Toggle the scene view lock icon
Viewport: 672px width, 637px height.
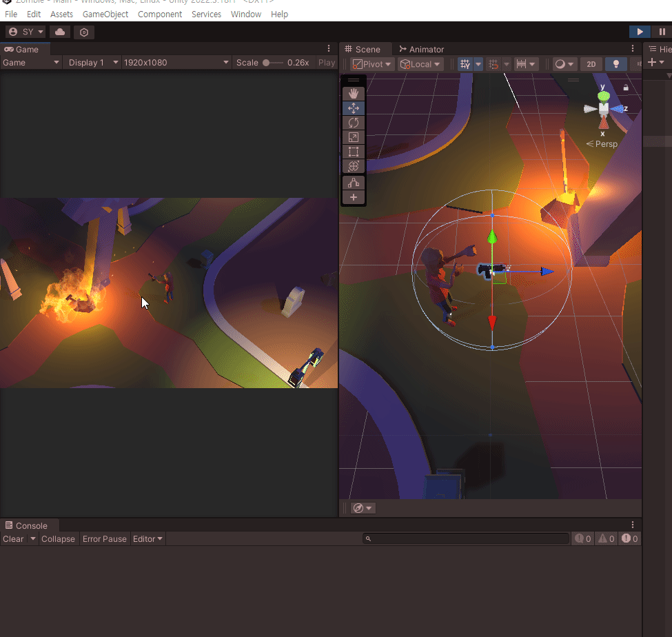tap(626, 88)
